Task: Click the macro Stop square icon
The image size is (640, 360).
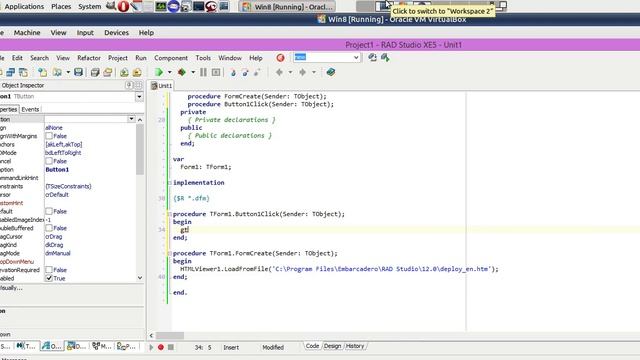Action: click(x=171, y=347)
